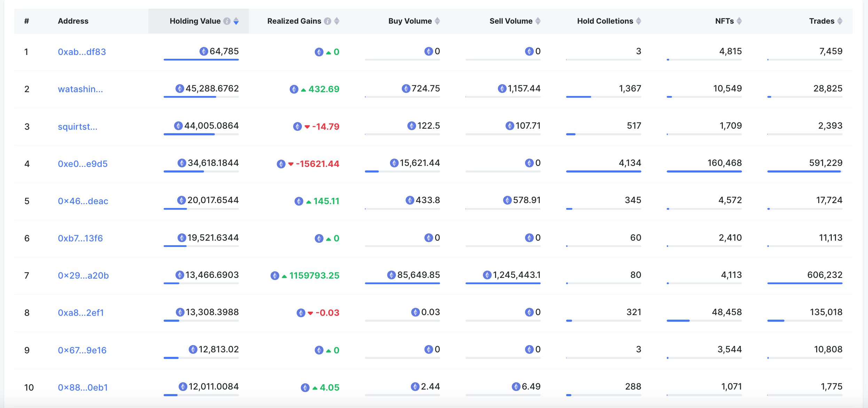Click ETH icon beside 64,785 holding value

204,51
